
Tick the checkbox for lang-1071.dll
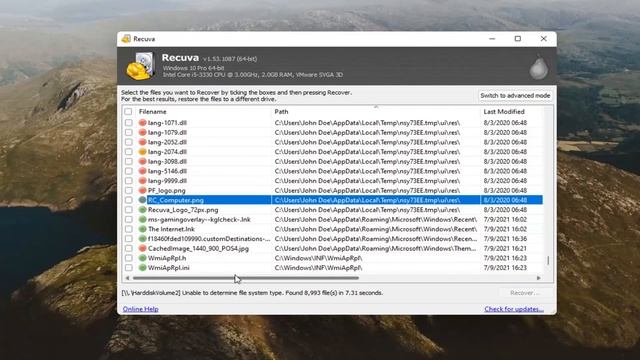click(129, 122)
